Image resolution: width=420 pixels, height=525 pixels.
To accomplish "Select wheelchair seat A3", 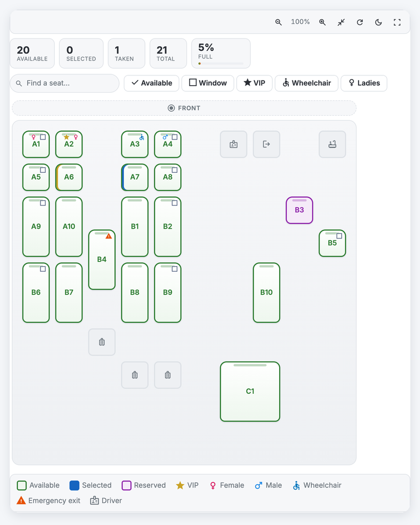I will click(x=135, y=144).
